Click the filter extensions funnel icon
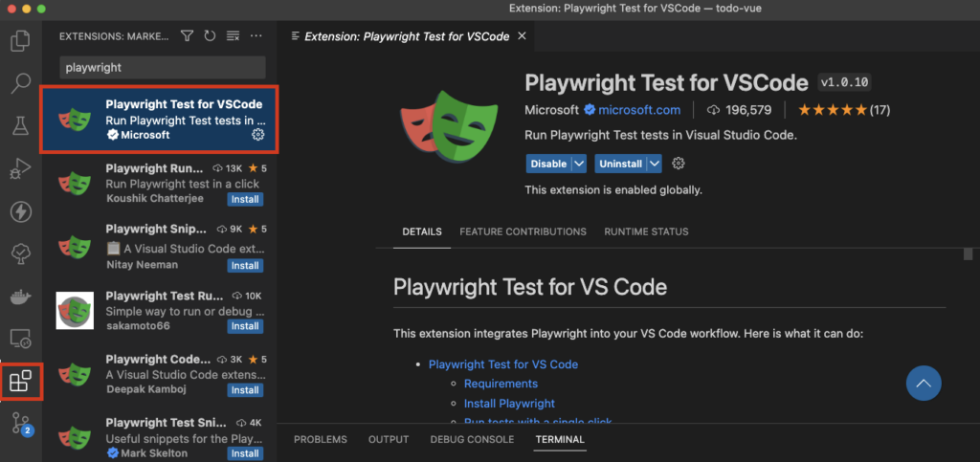 [x=187, y=36]
